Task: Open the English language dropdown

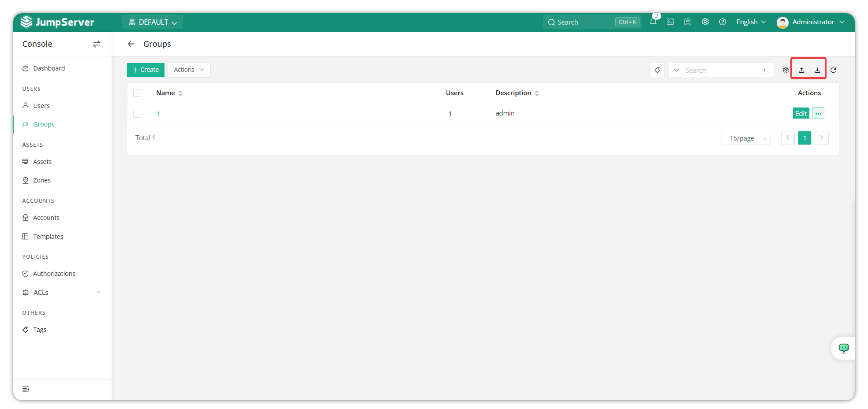Action: click(751, 22)
